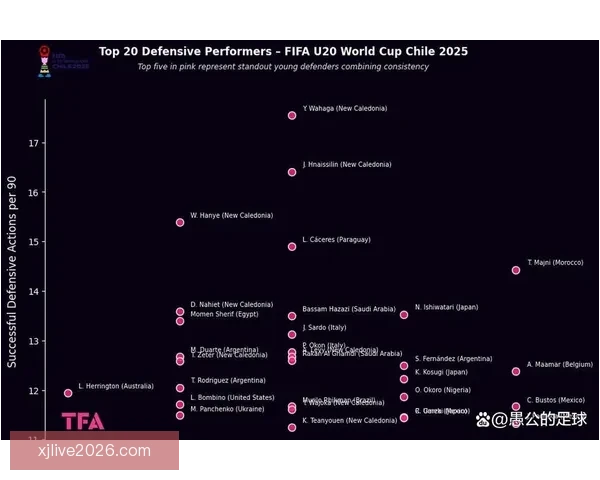Select the A. Maamar (Belgium) dot

516,371
